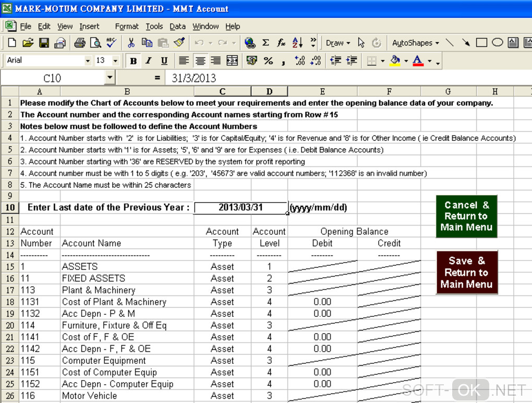
Task: Click the Print printer icon
Action: 80,43
